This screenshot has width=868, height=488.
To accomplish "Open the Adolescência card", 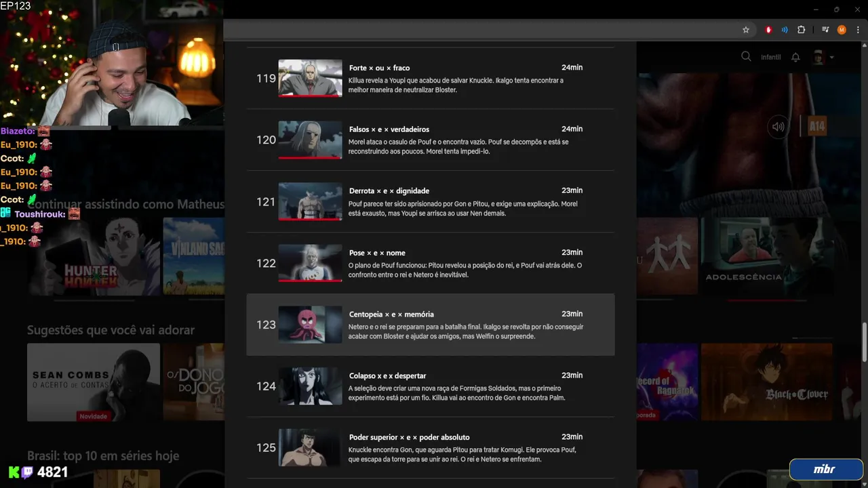I will click(x=766, y=256).
